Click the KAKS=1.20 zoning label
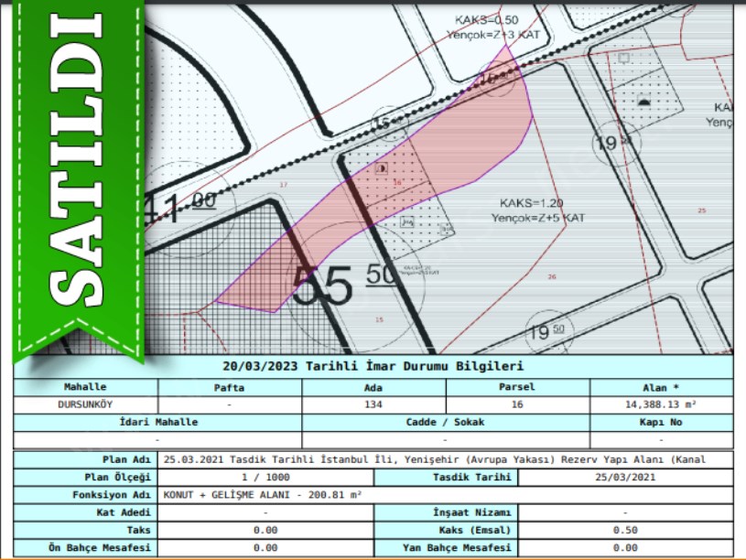The image size is (746, 560). click(531, 202)
